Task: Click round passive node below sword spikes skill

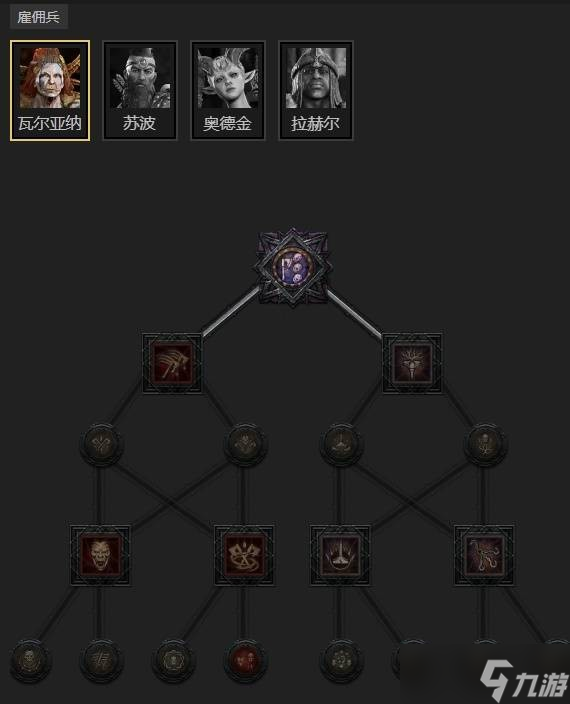Action: [x=341, y=661]
